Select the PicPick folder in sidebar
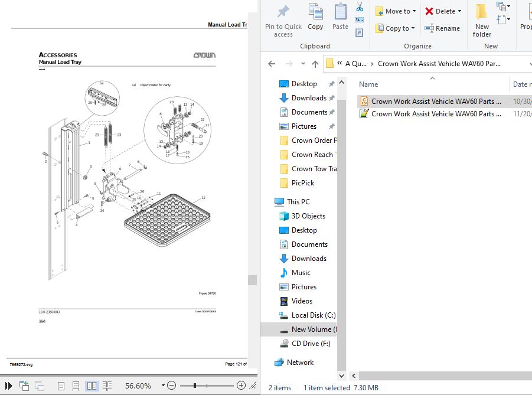The image size is (532, 395). coord(302,183)
